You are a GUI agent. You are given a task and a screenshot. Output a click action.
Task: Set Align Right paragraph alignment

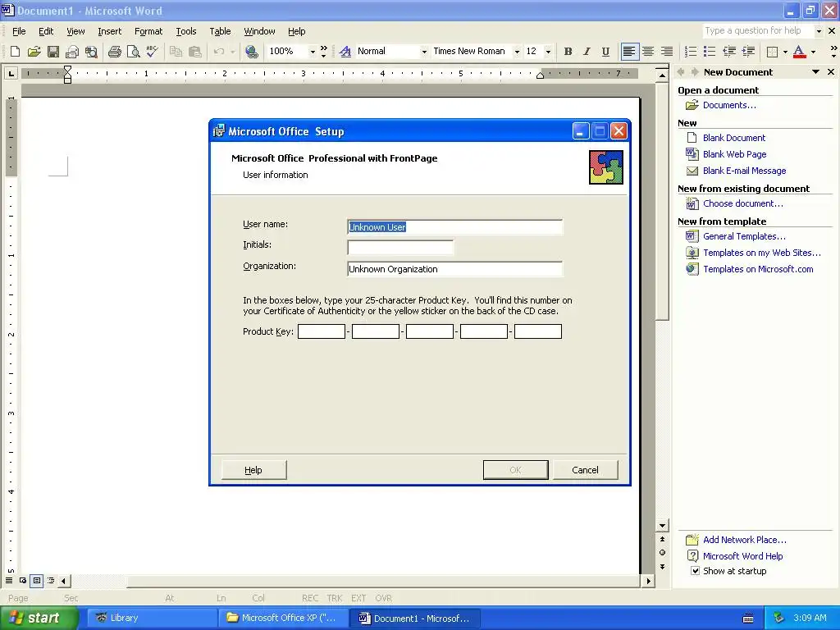click(x=667, y=52)
